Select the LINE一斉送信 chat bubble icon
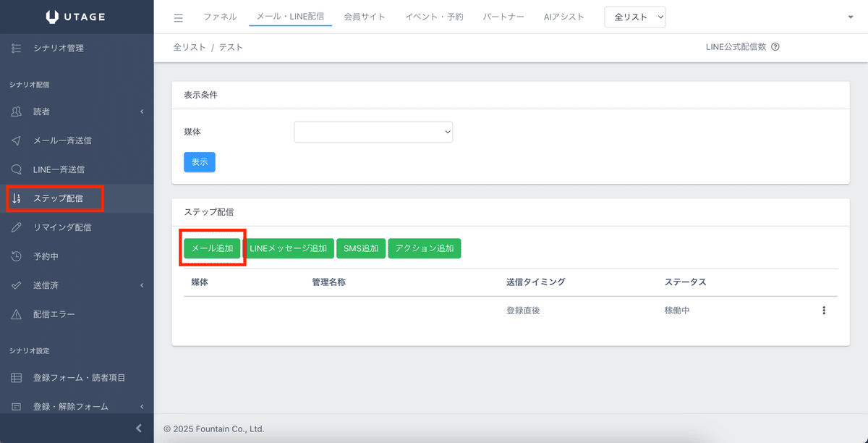This screenshot has height=443, width=868. click(16, 169)
